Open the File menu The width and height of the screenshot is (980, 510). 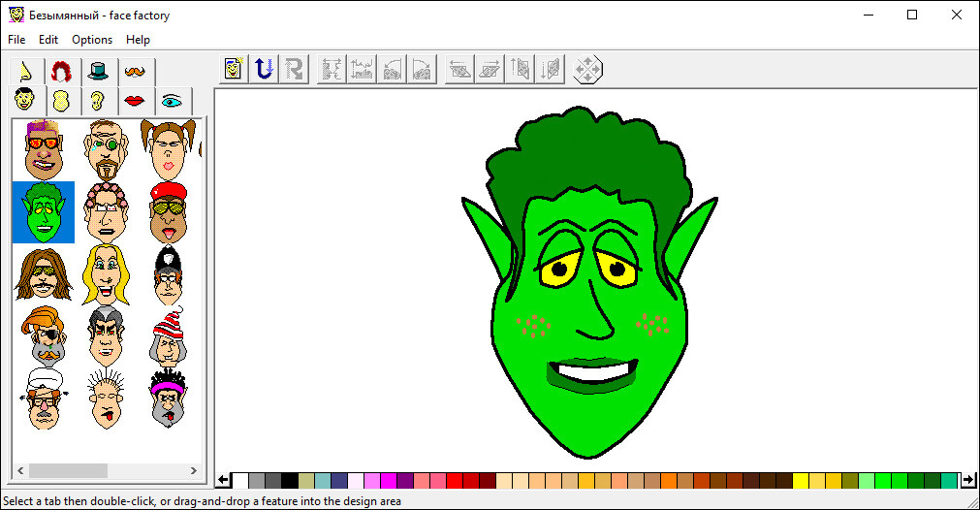[x=16, y=40]
